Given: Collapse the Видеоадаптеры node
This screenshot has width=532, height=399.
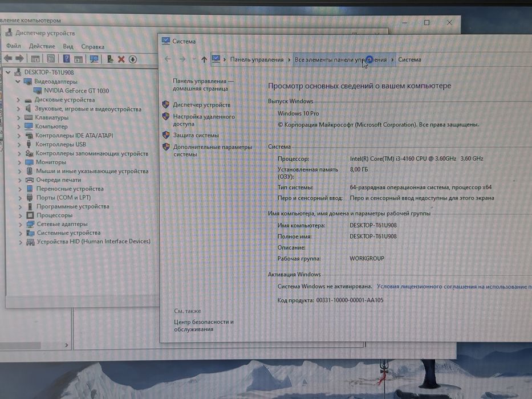Looking at the screenshot, I should [x=18, y=82].
